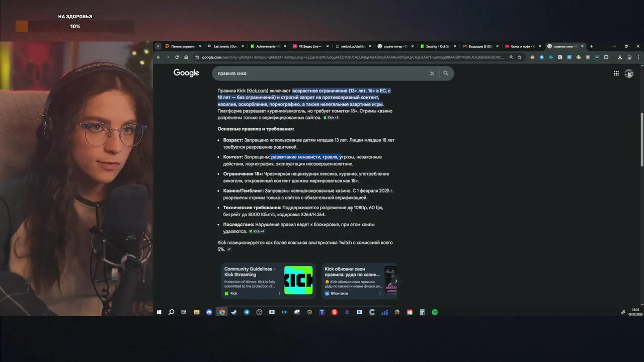This screenshot has width=644, height=362.
Task: Switch to the Security - Kick tab
Action: click(438, 46)
